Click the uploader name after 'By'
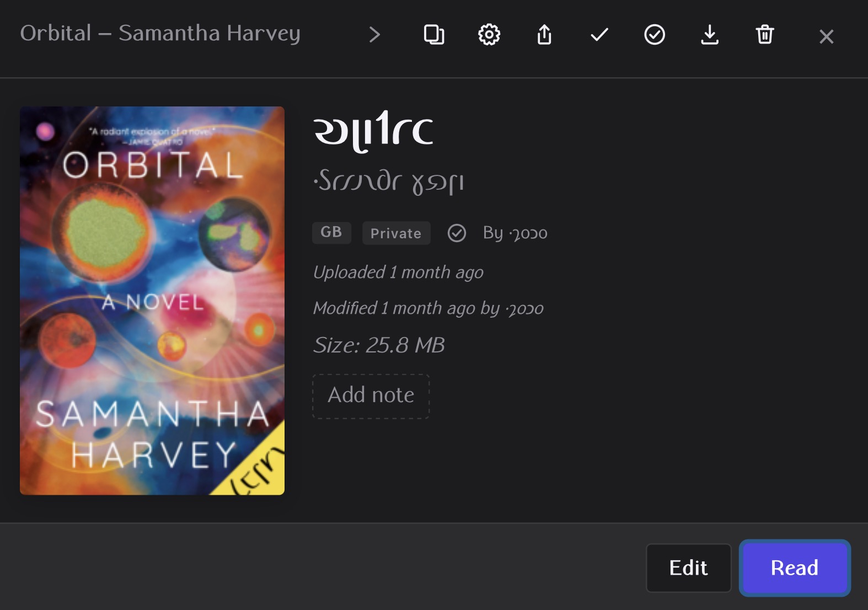The image size is (868, 610). click(x=528, y=233)
